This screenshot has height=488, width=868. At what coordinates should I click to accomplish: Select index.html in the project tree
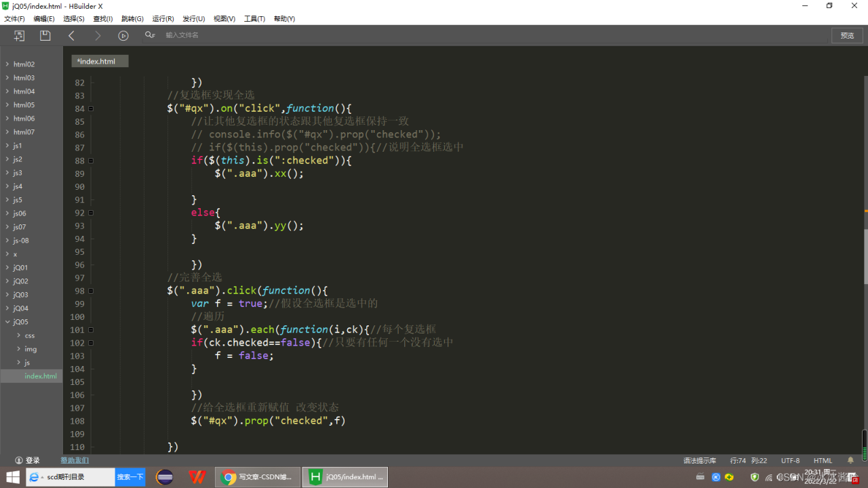(x=41, y=376)
